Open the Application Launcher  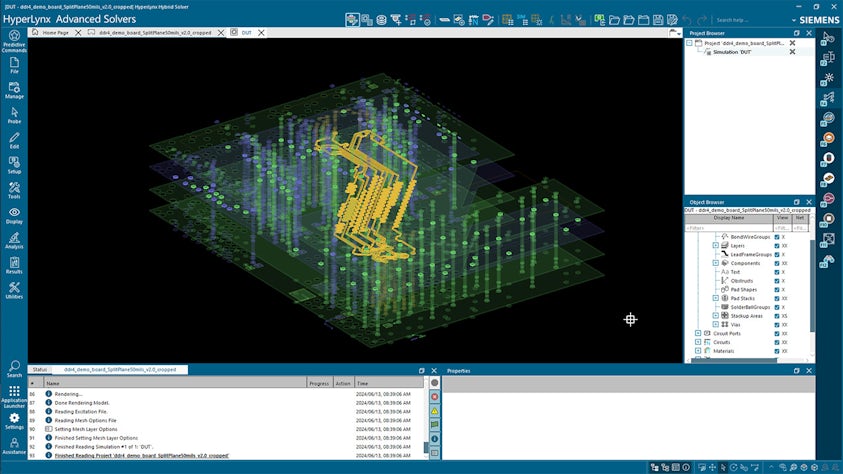[x=14, y=397]
